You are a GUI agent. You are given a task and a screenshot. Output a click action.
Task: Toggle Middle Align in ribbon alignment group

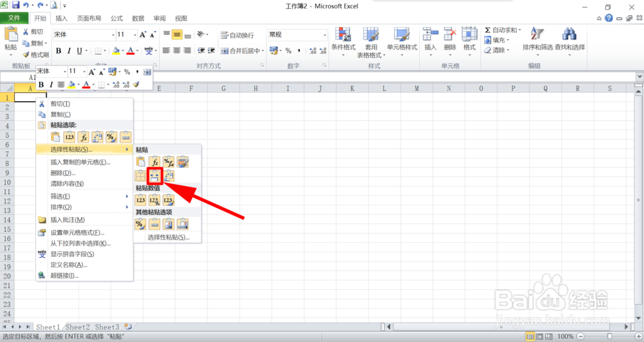pos(177,35)
